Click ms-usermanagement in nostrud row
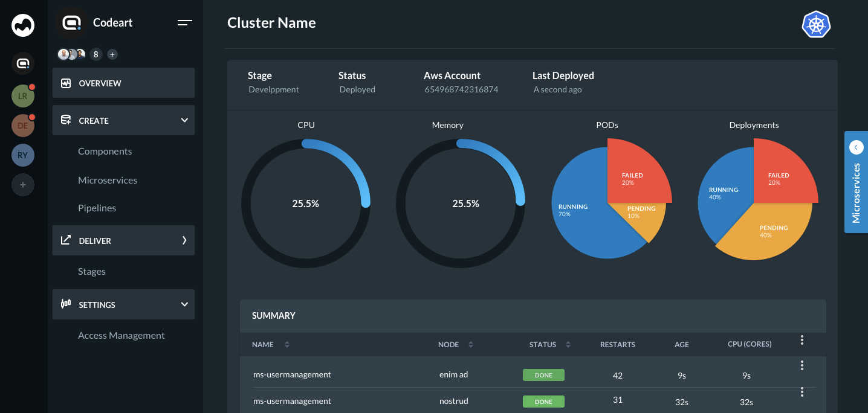The image size is (868, 413). pyautogui.click(x=292, y=401)
